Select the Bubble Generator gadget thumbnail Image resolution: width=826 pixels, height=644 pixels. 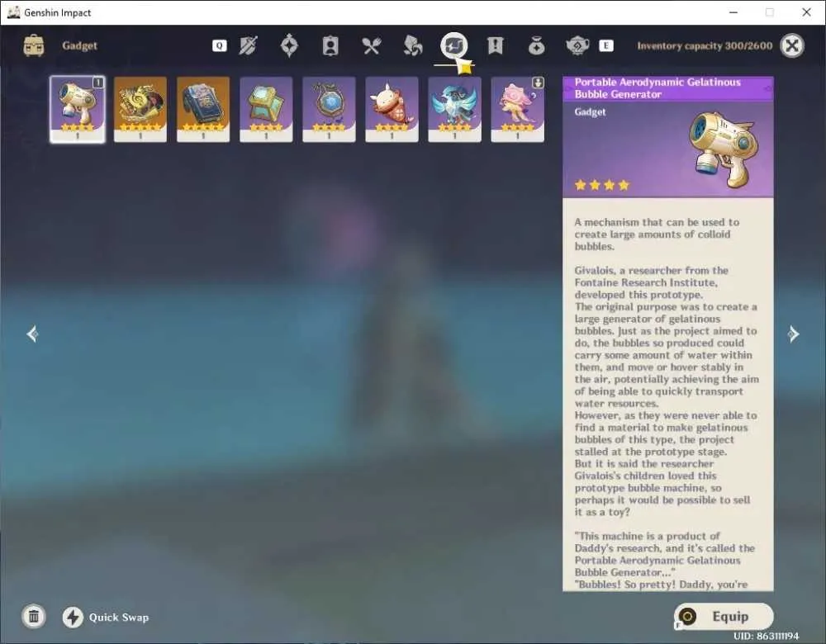point(78,110)
